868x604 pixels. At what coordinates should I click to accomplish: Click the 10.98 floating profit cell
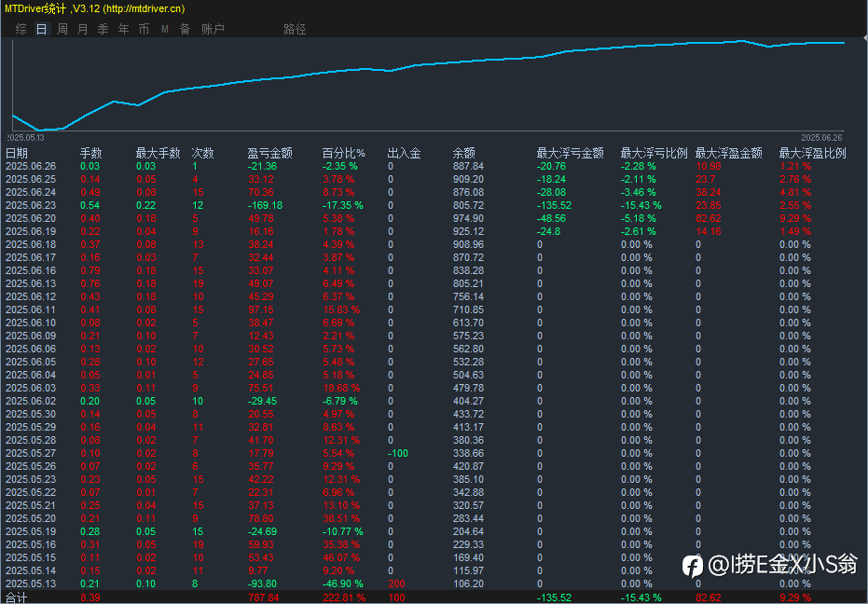709,166
